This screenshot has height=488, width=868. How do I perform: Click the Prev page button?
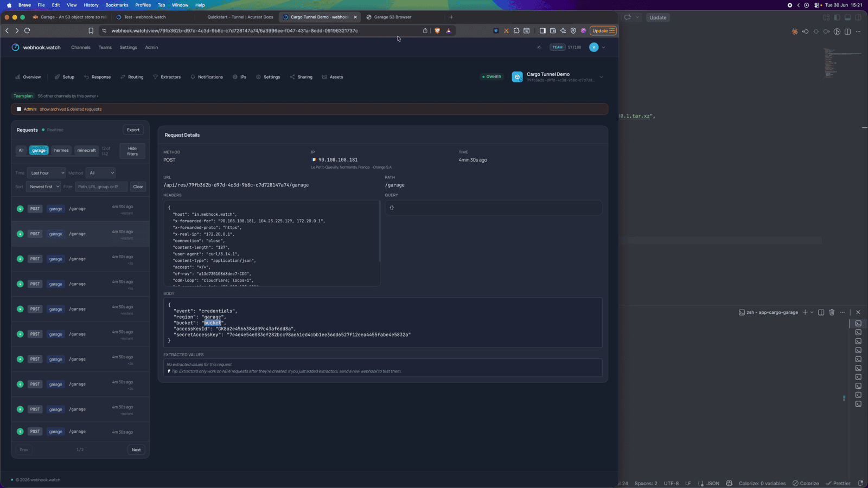24,450
